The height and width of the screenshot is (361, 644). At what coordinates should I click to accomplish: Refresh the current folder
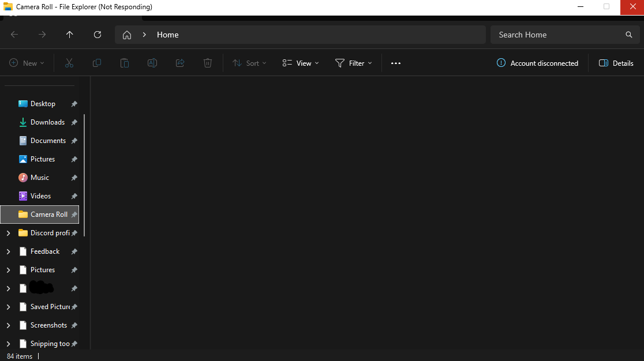click(x=97, y=35)
